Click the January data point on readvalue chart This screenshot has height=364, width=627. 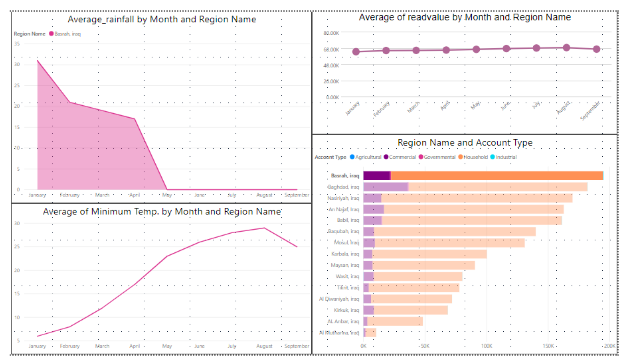[x=356, y=51]
